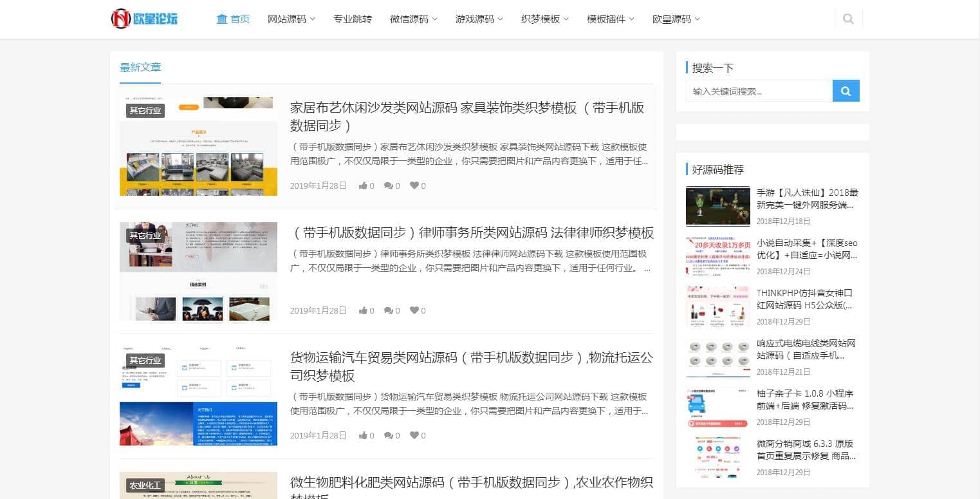
Task: Open the sofa furniture article thumbnail
Action: click(198, 146)
